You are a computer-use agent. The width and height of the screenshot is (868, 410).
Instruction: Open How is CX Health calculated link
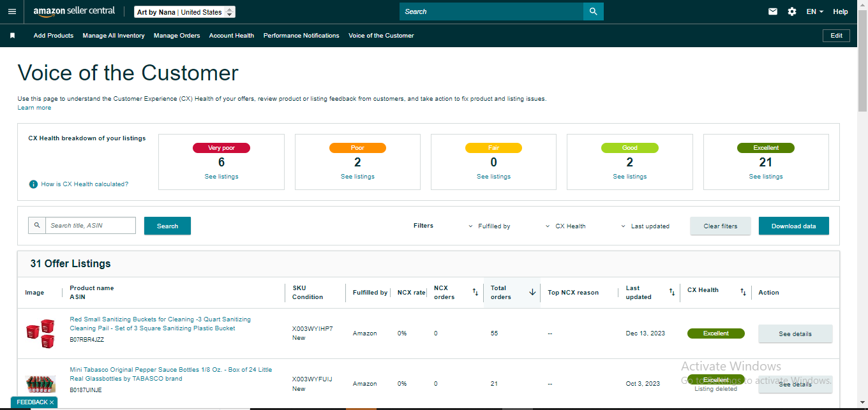tap(85, 184)
